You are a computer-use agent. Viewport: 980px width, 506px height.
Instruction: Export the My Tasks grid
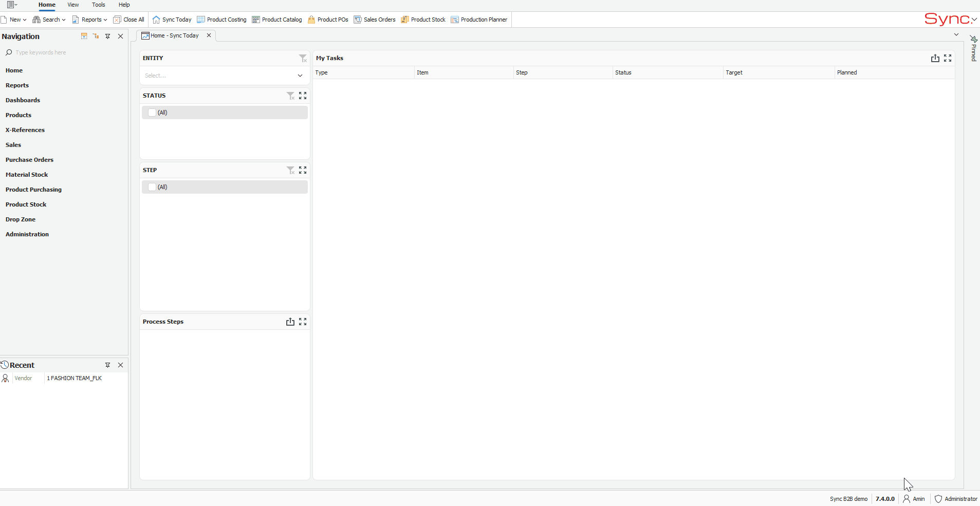click(935, 58)
